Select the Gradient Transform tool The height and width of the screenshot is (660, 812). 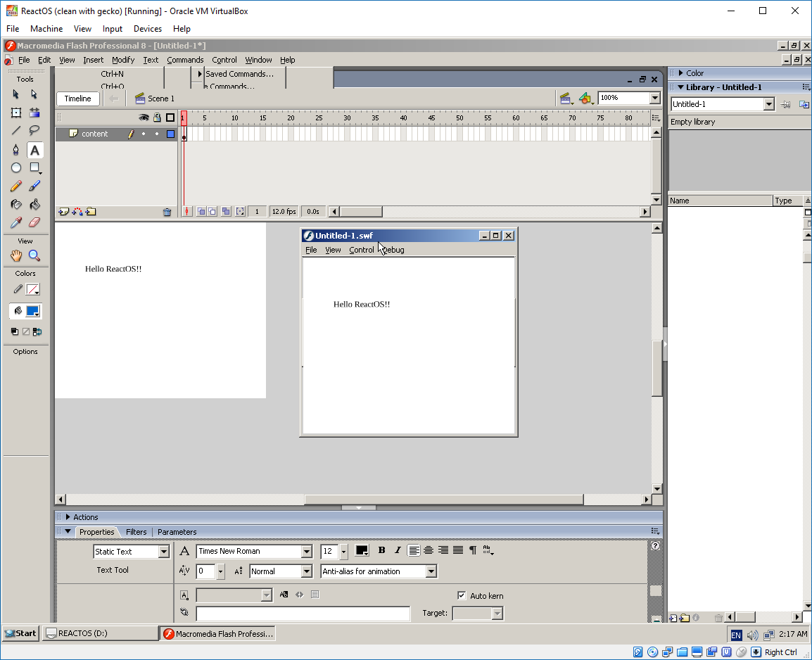coord(34,113)
